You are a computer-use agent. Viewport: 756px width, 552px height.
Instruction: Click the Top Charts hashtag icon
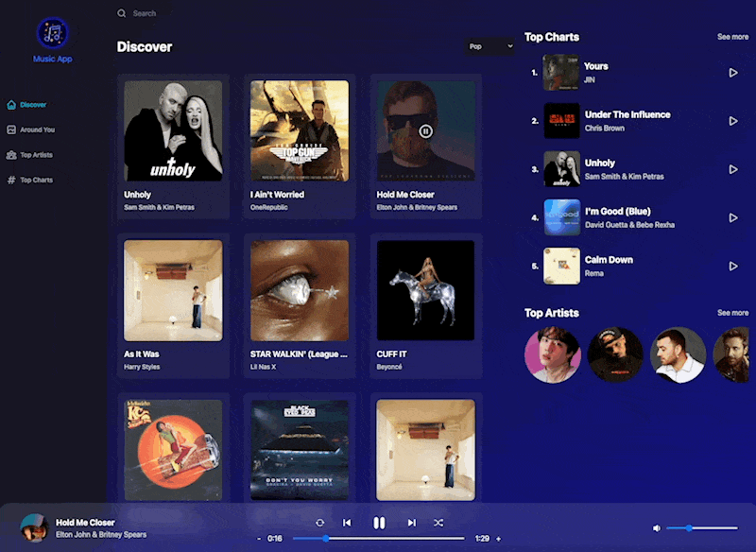[x=11, y=180]
